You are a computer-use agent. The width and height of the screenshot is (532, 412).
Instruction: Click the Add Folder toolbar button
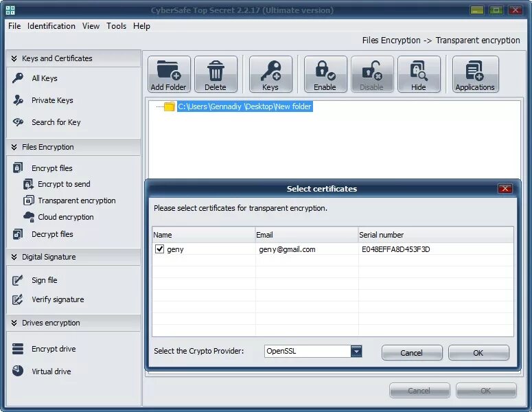point(169,74)
